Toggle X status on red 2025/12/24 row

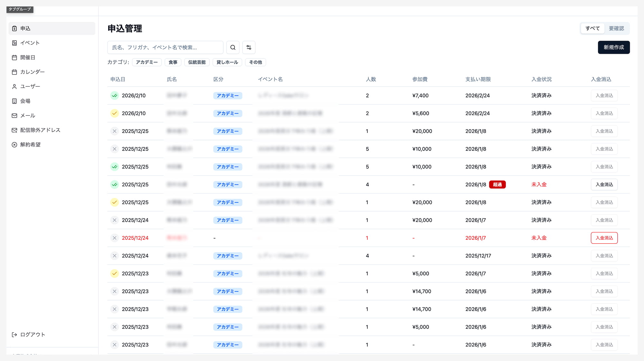pos(114,238)
